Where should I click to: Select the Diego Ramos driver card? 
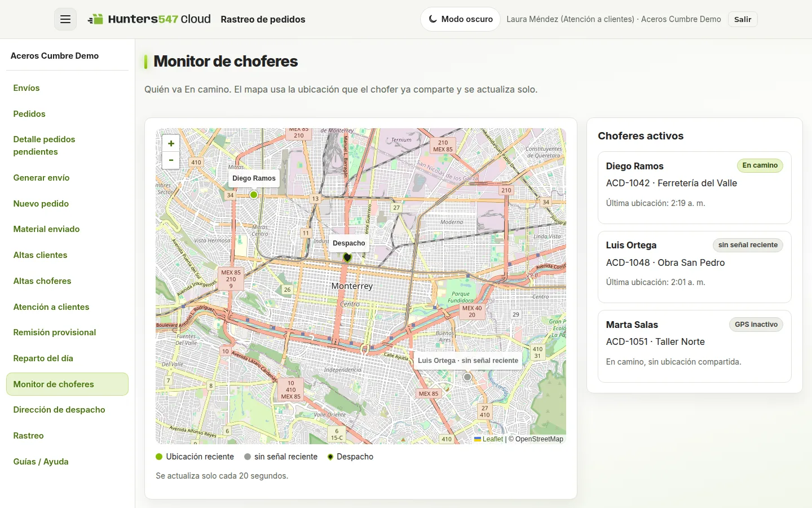pyautogui.click(x=695, y=187)
